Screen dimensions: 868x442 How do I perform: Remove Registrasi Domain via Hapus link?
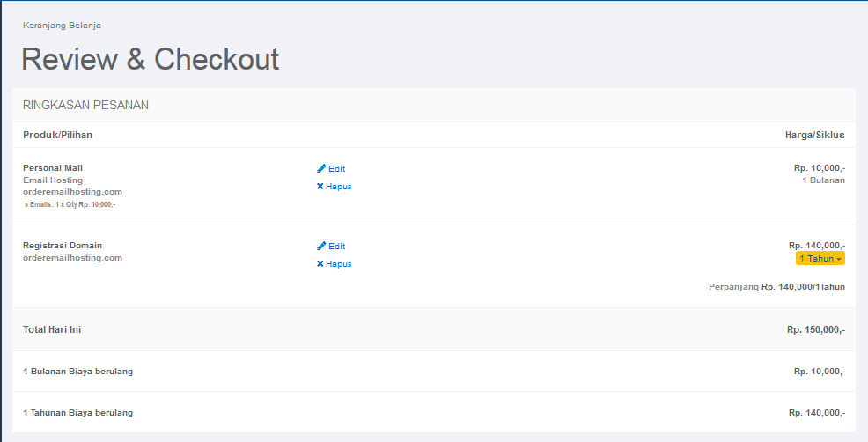pyautogui.click(x=334, y=263)
